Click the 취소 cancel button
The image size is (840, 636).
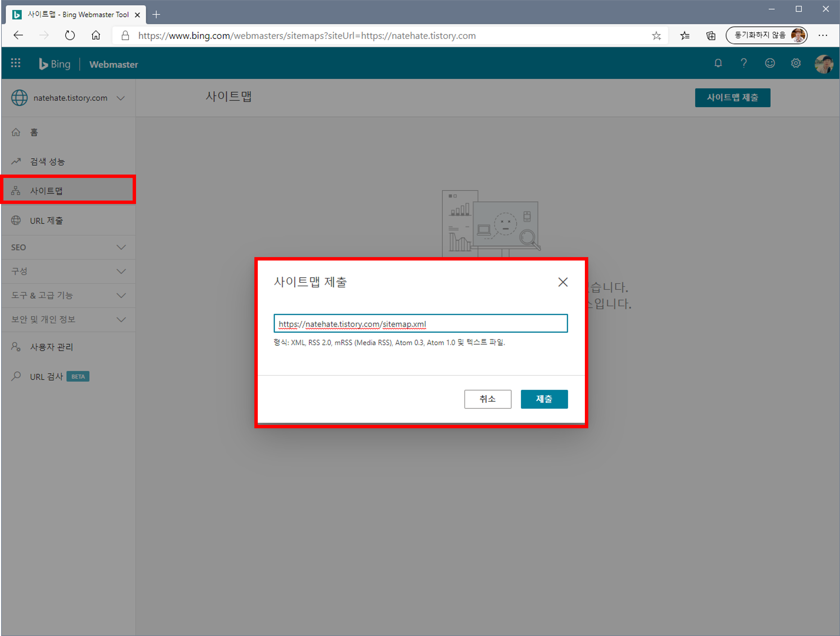tap(487, 399)
